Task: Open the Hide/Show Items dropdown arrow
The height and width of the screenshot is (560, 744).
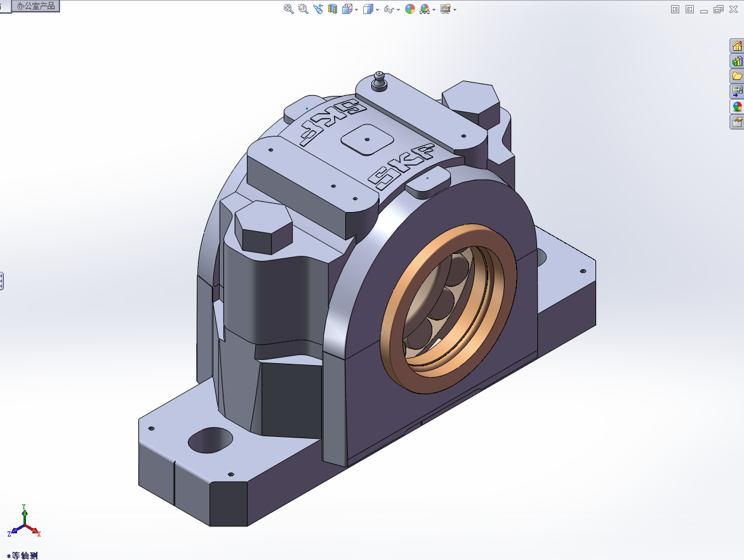Action: tap(398, 10)
